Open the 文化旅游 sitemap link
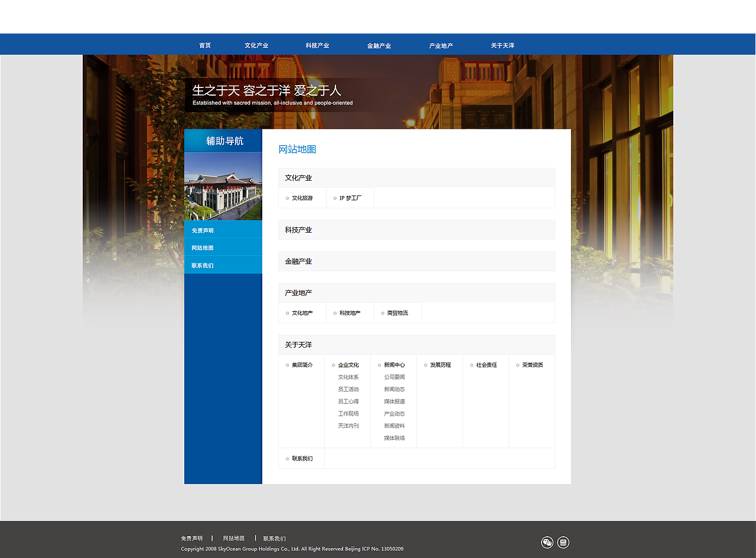Image resolution: width=756 pixels, height=558 pixels. click(302, 198)
